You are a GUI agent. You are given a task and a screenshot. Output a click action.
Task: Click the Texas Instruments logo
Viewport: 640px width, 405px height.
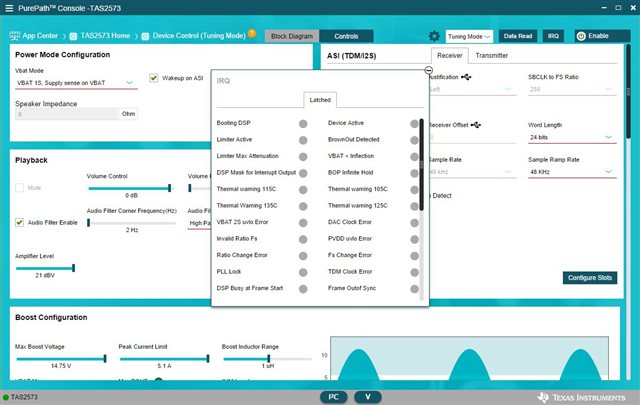[x=581, y=397]
